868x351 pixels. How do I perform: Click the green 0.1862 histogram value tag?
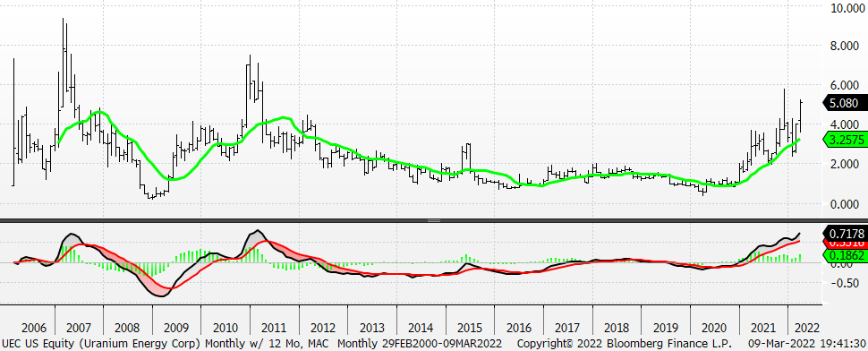(x=846, y=255)
